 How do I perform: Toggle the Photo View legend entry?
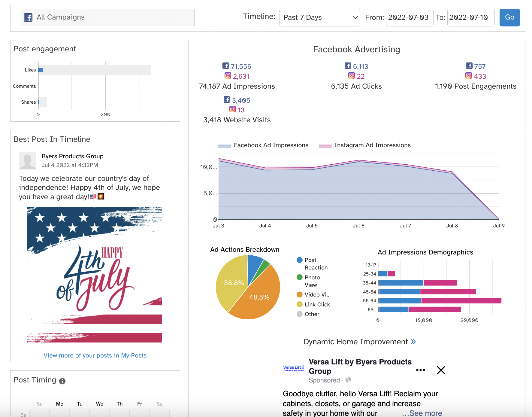[308, 281]
